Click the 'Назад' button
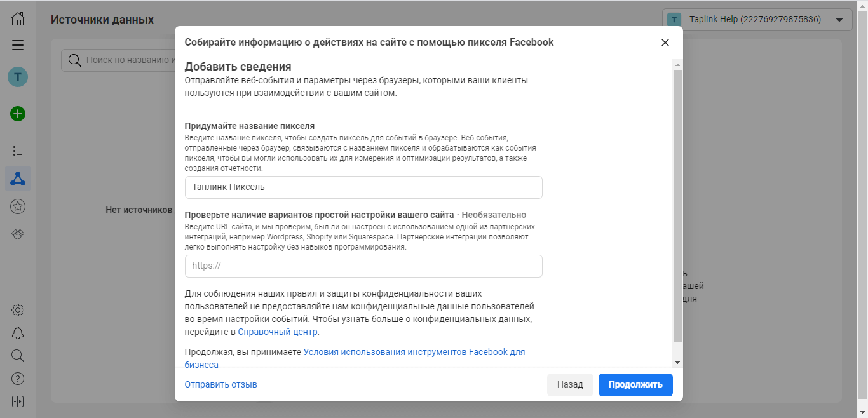 click(x=570, y=384)
